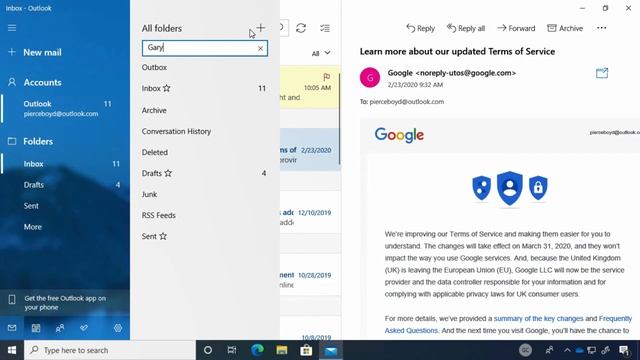Screen dimensions: 640x360
Task: Switch to People view icon
Action: pyautogui.click(x=60, y=328)
